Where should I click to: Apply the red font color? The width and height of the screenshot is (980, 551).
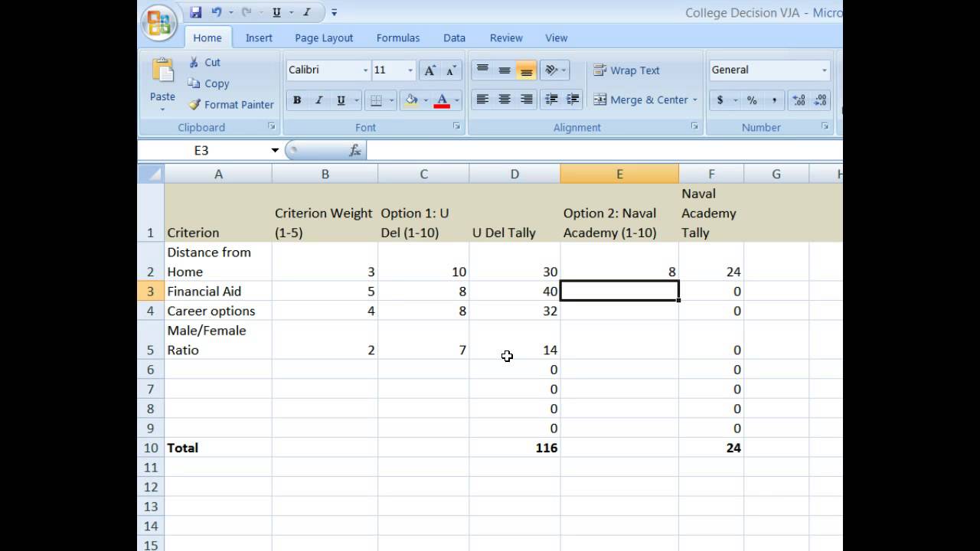point(442,100)
